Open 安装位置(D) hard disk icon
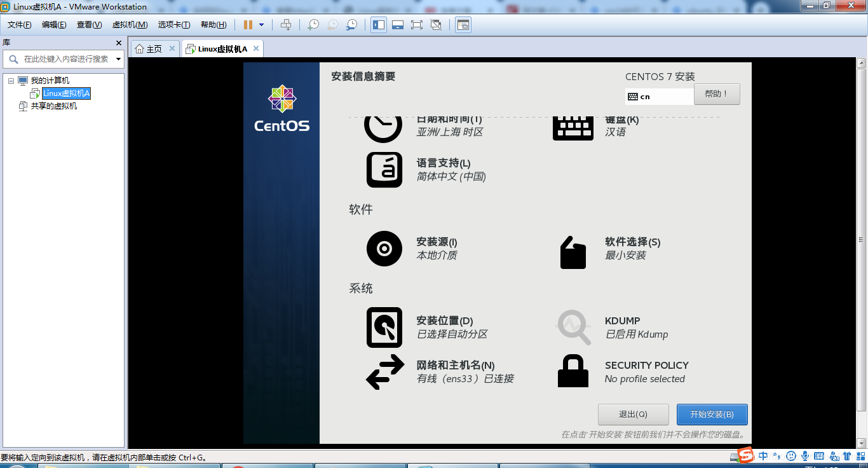 coord(384,327)
